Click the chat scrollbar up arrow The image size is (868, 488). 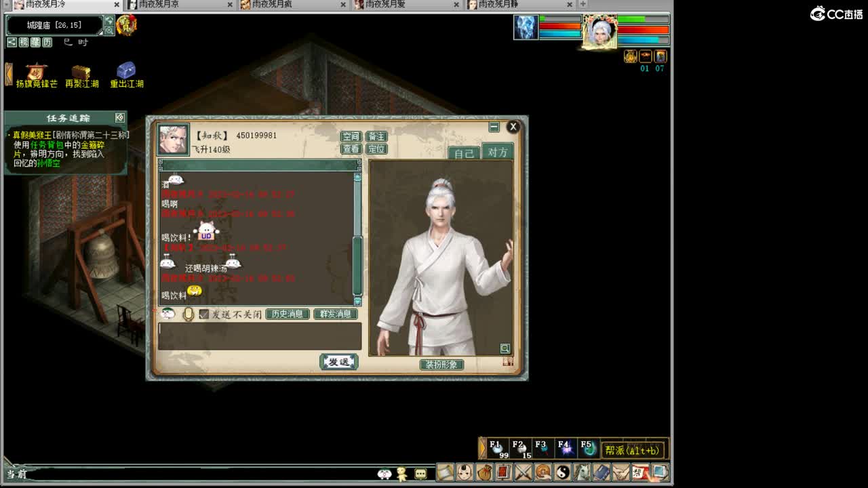point(357,177)
